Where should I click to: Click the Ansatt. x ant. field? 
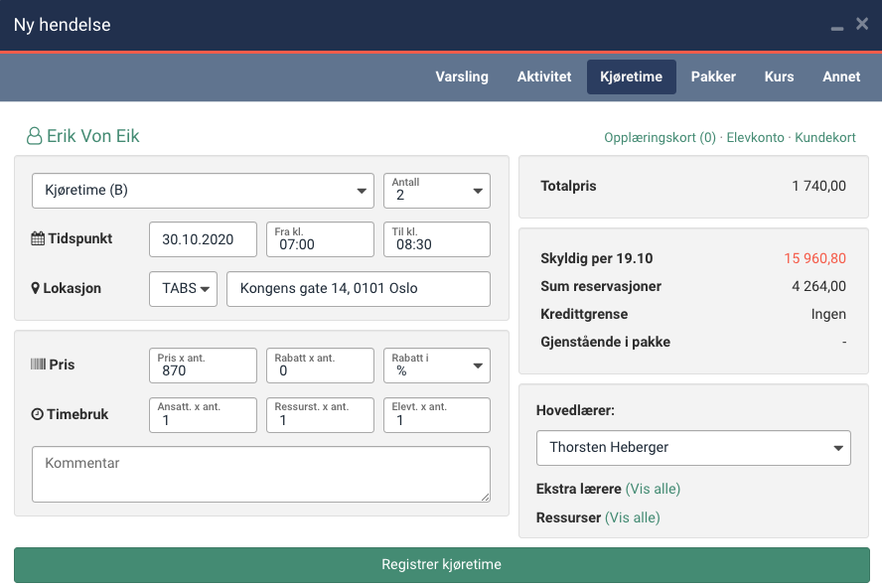click(x=203, y=415)
